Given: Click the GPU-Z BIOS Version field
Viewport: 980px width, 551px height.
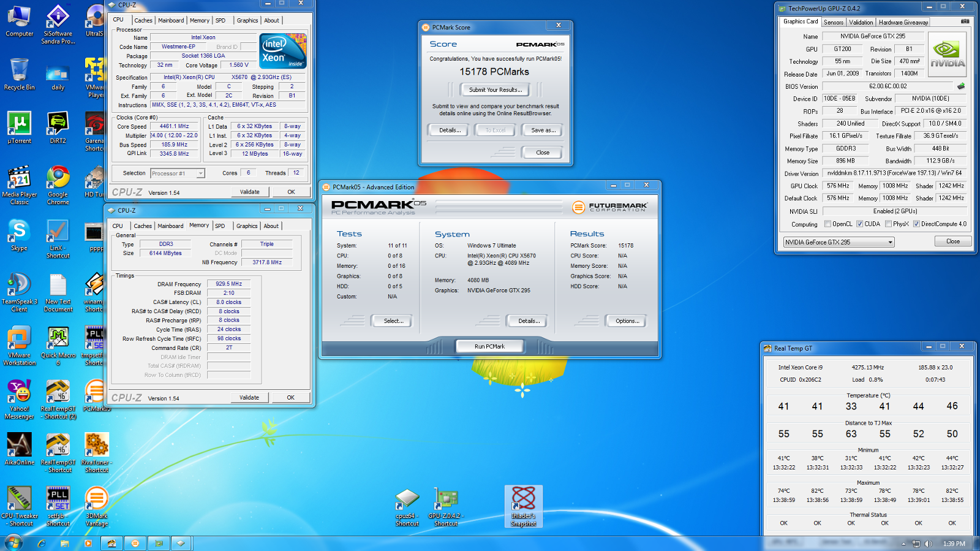Looking at the screenshot, I should 888,86.
